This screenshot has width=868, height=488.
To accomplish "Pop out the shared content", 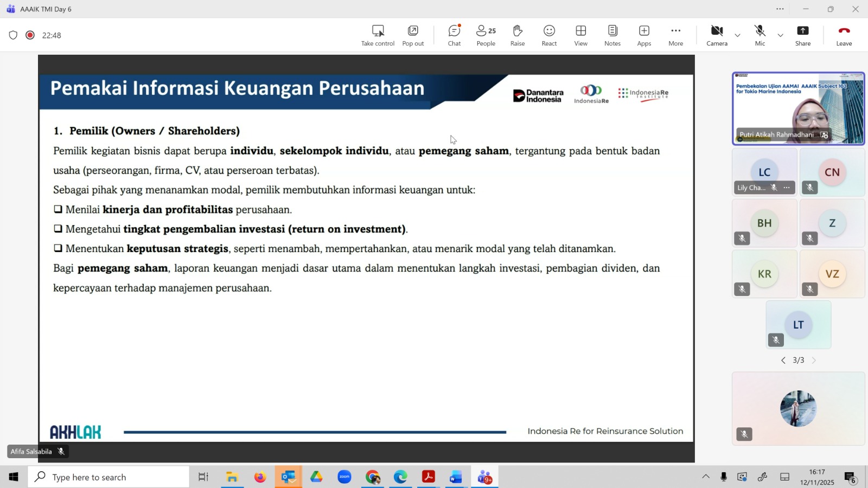I will (x=413, y=35).
